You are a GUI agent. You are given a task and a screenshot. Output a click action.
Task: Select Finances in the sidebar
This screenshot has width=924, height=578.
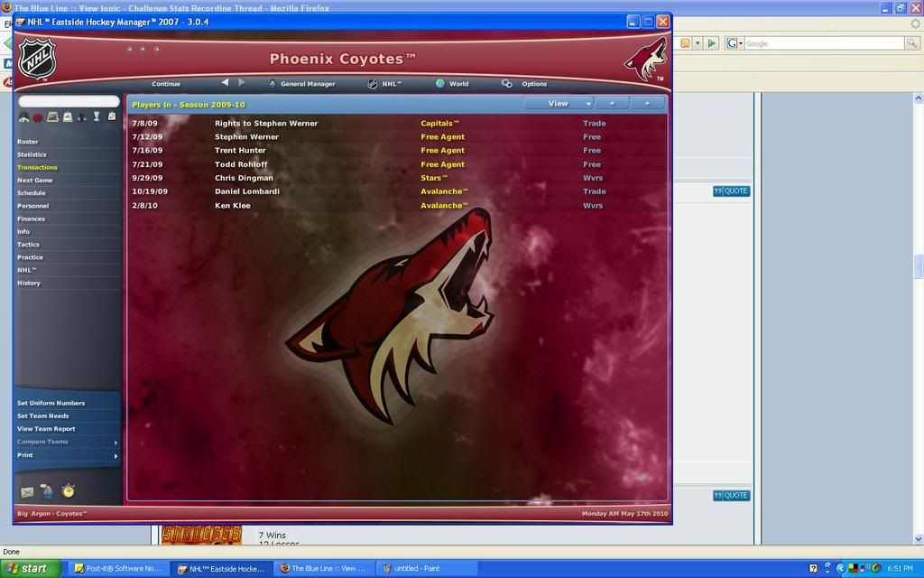pos(32,219)
